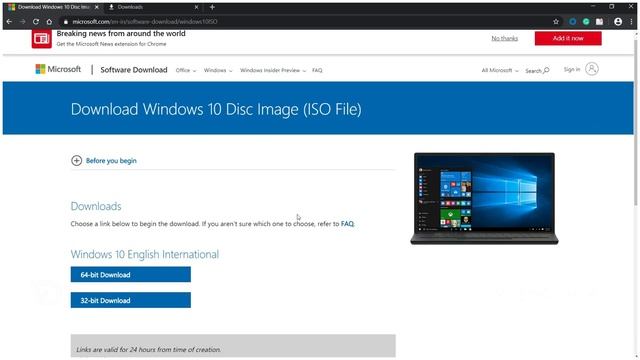This screenshot has height=360, width=640.
Task: Expand the All Microsoft dropdown
Action: click(x=500, y=70)
